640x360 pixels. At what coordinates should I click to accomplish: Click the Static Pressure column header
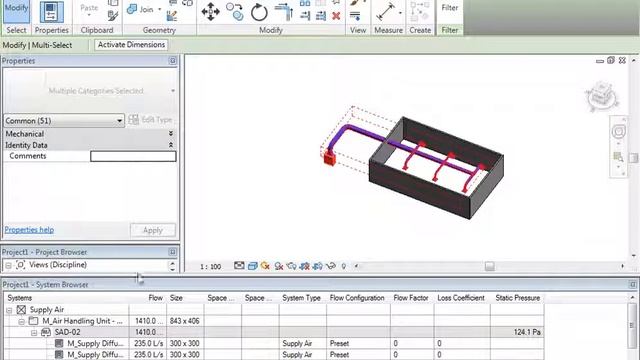coord(518,298)
